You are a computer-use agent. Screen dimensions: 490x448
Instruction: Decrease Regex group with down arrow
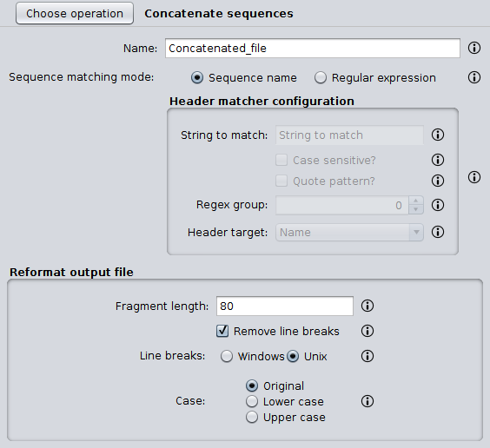pos(415,209)
